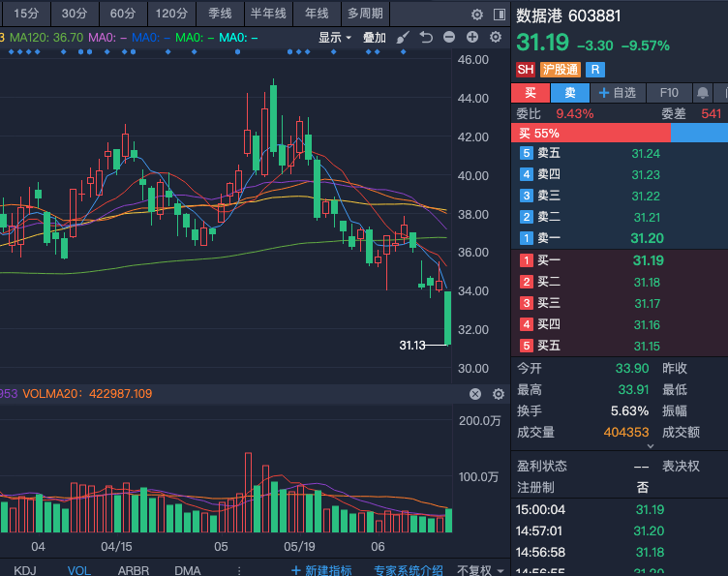Select the VOL indicator tab
The width and height of the screenshot is (728, 576).
[79, 570]
